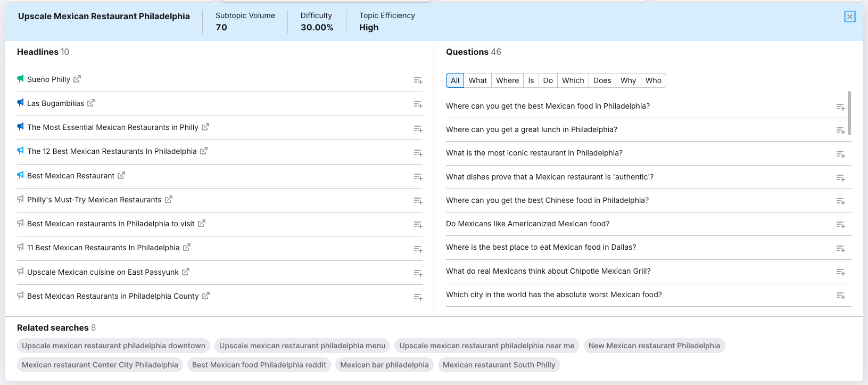
Task: Add 'most iconic restaurant in Philadelphia' question to list
Action: click(840, 154)
